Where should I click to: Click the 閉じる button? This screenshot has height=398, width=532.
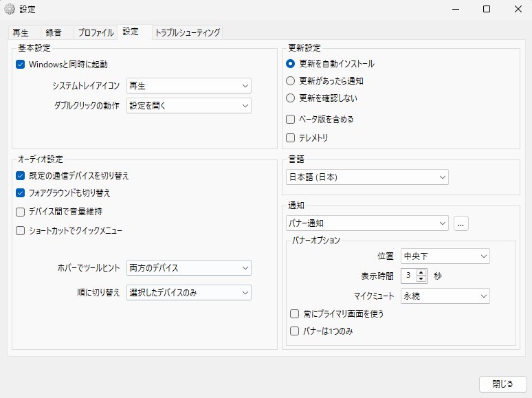[503, 384]
